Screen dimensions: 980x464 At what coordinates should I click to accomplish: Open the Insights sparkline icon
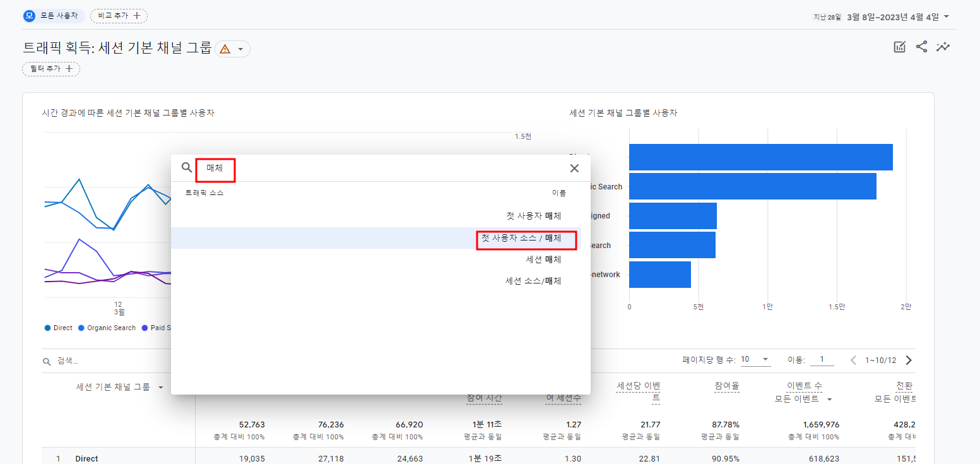[943, 47]
